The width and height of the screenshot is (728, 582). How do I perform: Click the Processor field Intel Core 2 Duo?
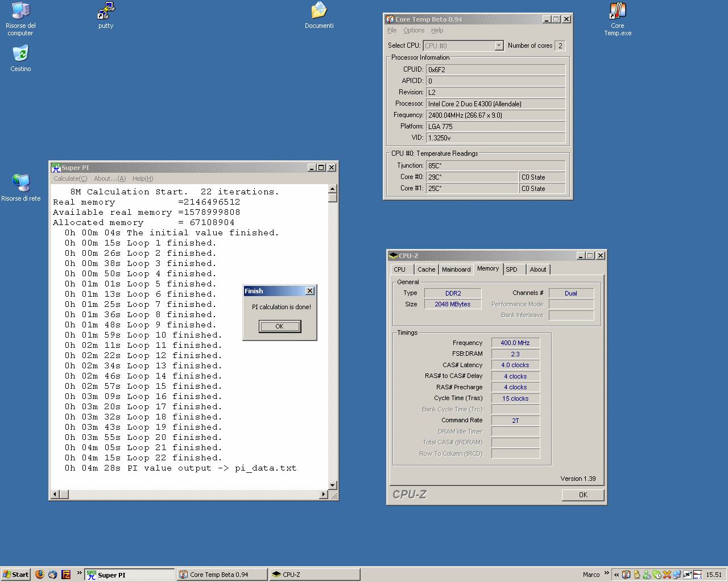[496, 103]
